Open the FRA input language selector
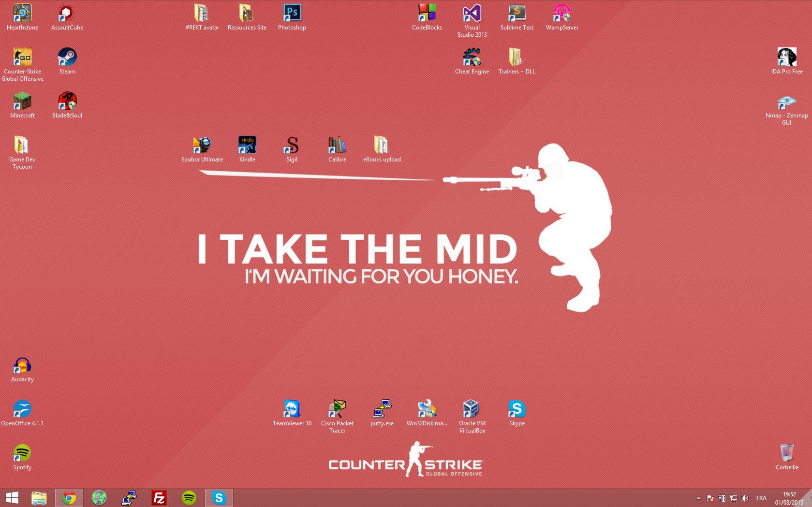 click(761, 498)
